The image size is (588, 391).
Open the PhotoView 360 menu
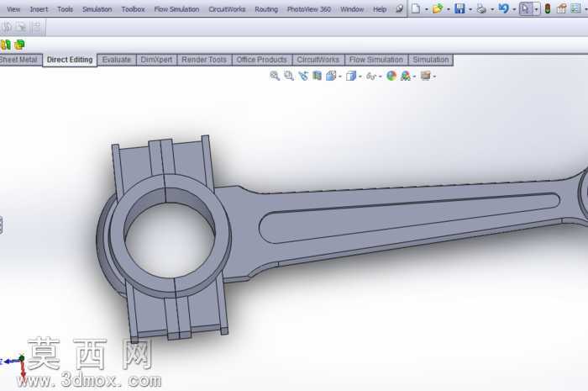point(308,9)
